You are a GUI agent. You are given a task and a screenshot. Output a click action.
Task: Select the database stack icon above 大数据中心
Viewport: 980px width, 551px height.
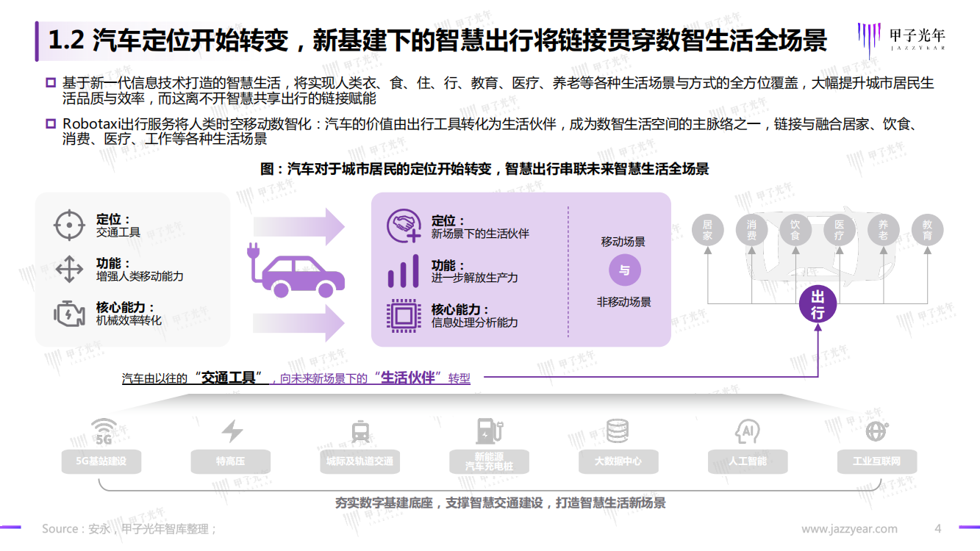(618, 431)
